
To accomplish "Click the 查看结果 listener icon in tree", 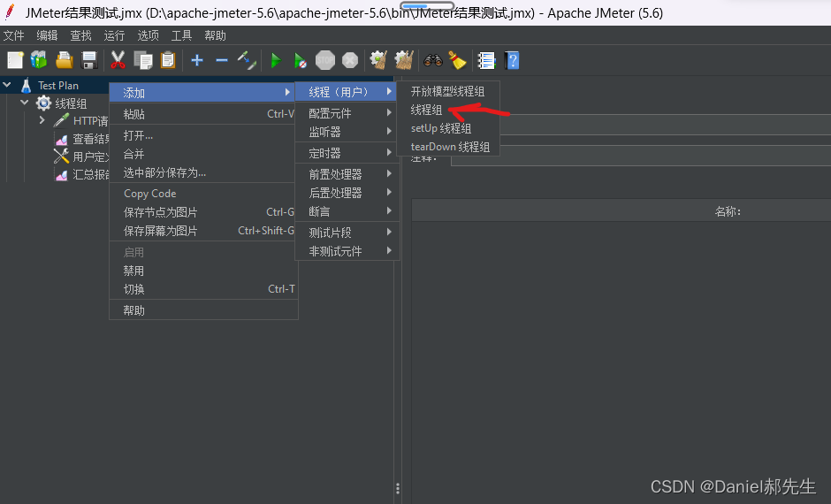I will [x=62, y=139].
